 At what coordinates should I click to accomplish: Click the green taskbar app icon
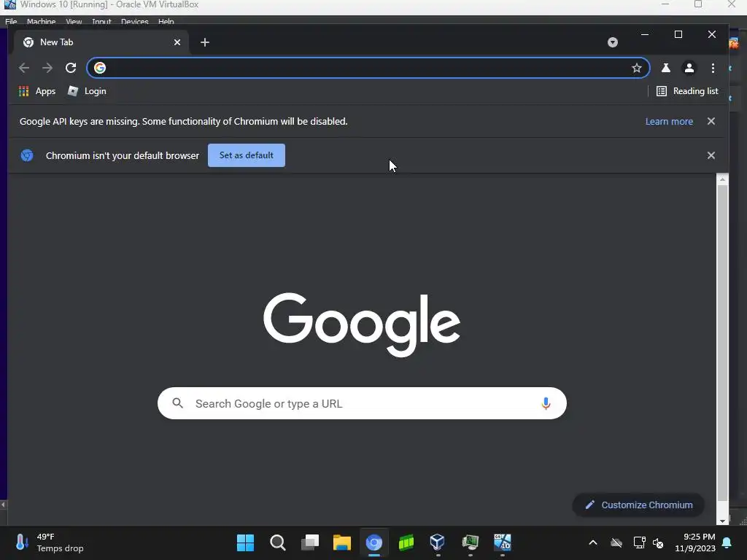tap(406, 542)
